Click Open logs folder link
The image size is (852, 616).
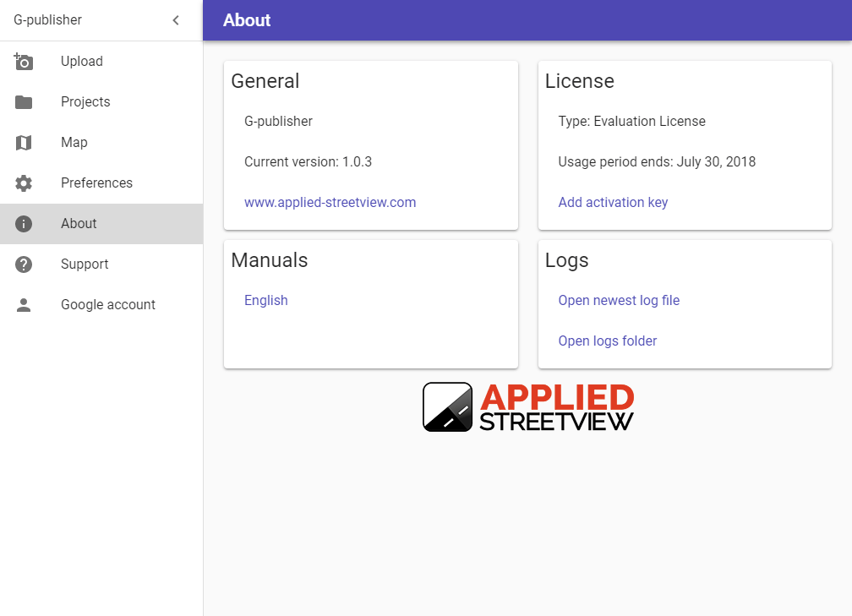click(x=608, y=341)
